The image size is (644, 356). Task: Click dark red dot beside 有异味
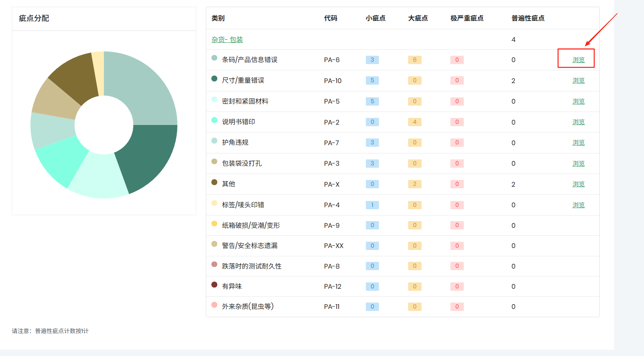point(215,284)
